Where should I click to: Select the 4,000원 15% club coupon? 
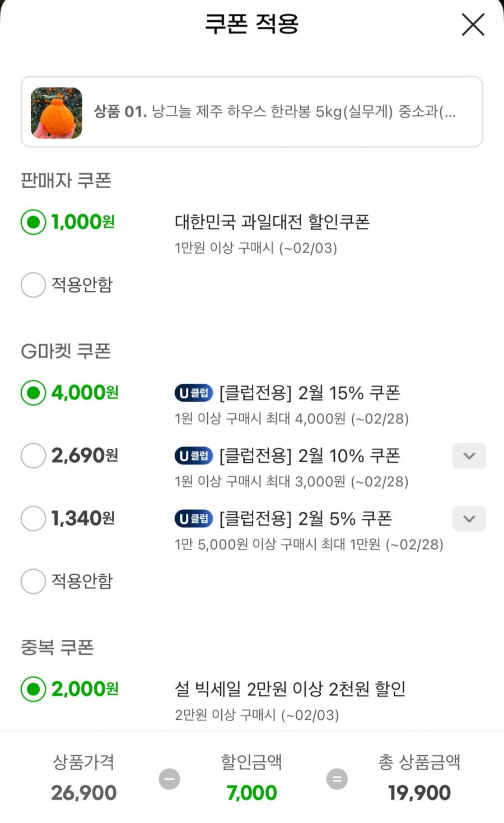[x=33, y=393]
